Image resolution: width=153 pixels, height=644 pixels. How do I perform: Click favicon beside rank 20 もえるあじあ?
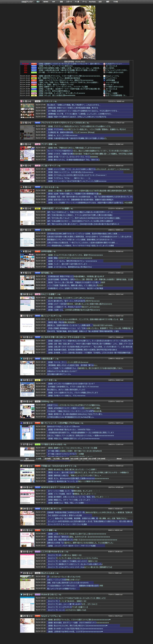[x=21, y=509]
